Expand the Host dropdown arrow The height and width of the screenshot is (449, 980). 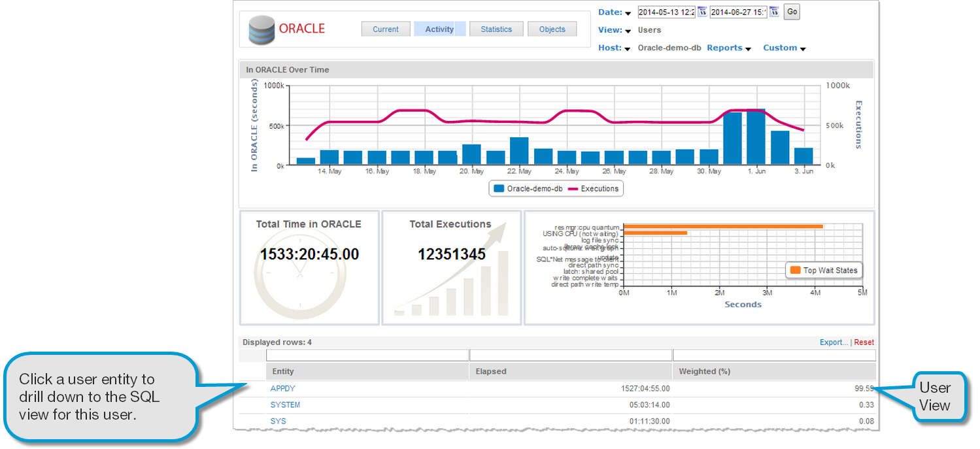tap(628, 49)
